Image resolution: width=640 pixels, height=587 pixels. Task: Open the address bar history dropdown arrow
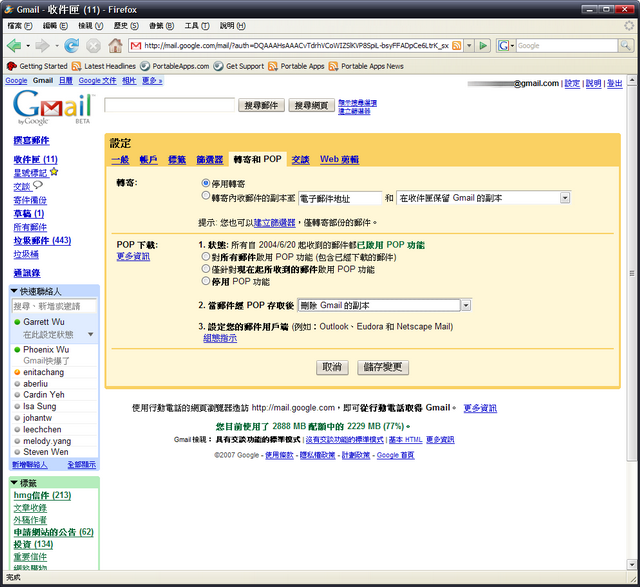point(469,46)
